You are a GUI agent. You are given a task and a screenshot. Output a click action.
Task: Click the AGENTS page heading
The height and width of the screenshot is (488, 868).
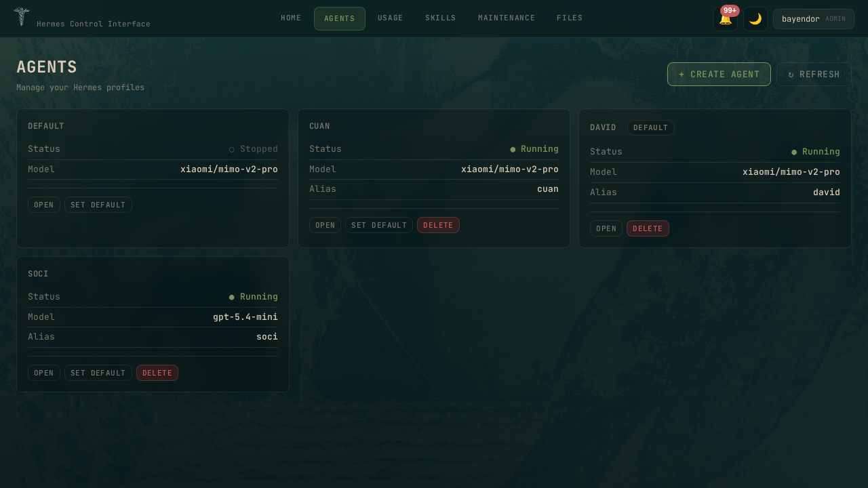[x=47, y=67]
